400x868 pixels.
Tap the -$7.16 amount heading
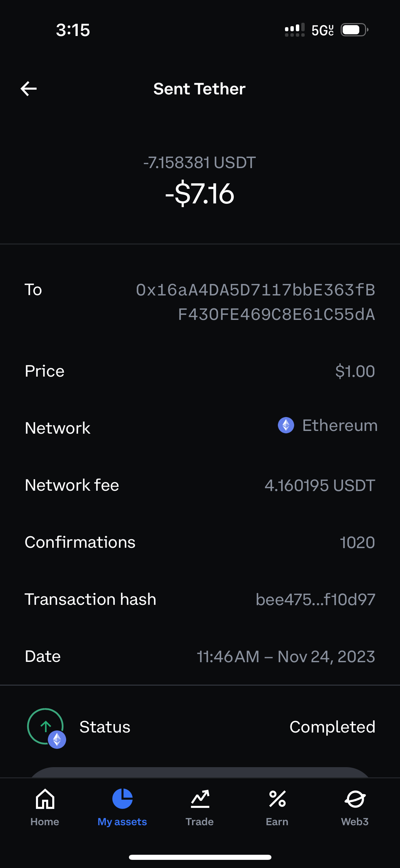point(200,194)
